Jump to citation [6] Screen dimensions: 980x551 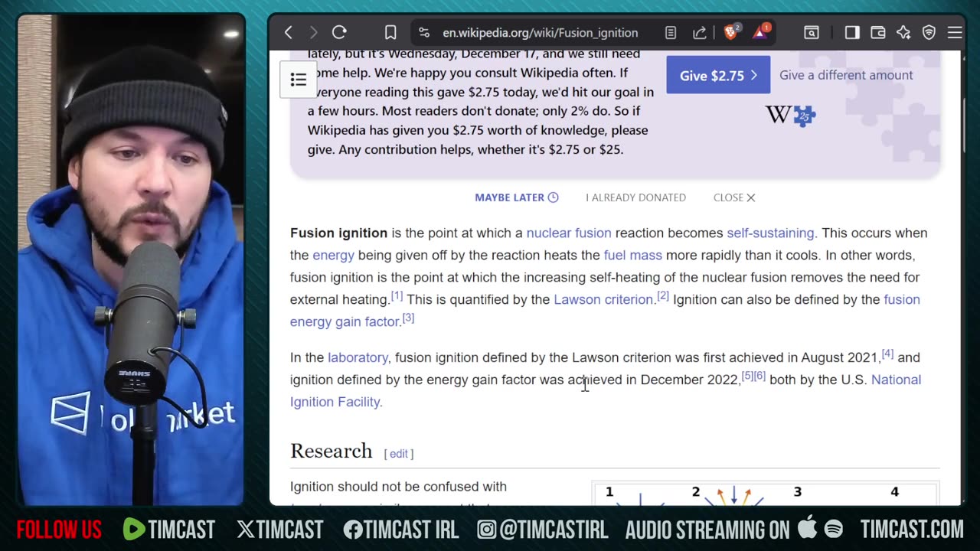(x=759, y=376)
